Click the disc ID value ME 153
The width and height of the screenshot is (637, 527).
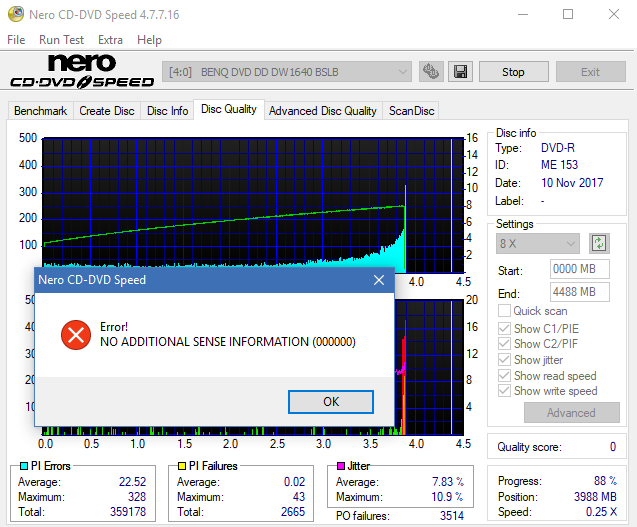tap(559, 165)
